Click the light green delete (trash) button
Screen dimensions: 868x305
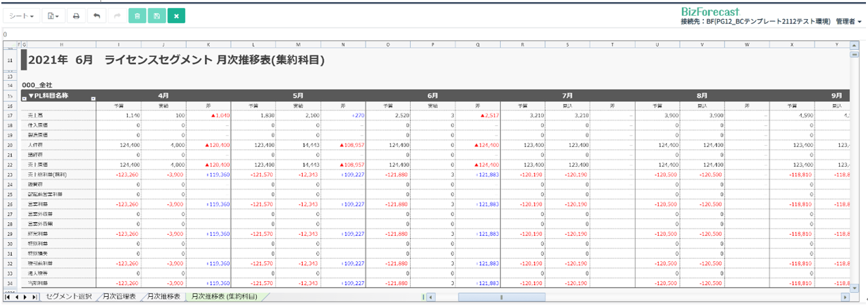point(137,16)
